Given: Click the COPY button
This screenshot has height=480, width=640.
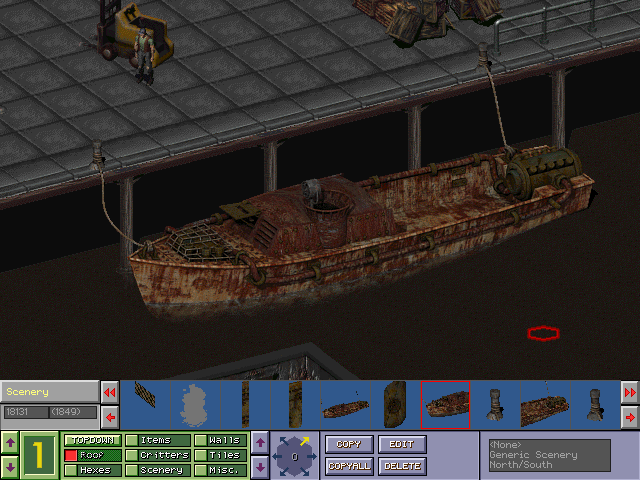Looking at the screenshot, I should coord(349,444).
